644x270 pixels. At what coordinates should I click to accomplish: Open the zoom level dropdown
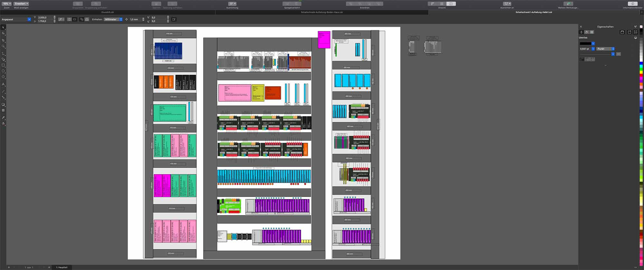tap(7, 4)
